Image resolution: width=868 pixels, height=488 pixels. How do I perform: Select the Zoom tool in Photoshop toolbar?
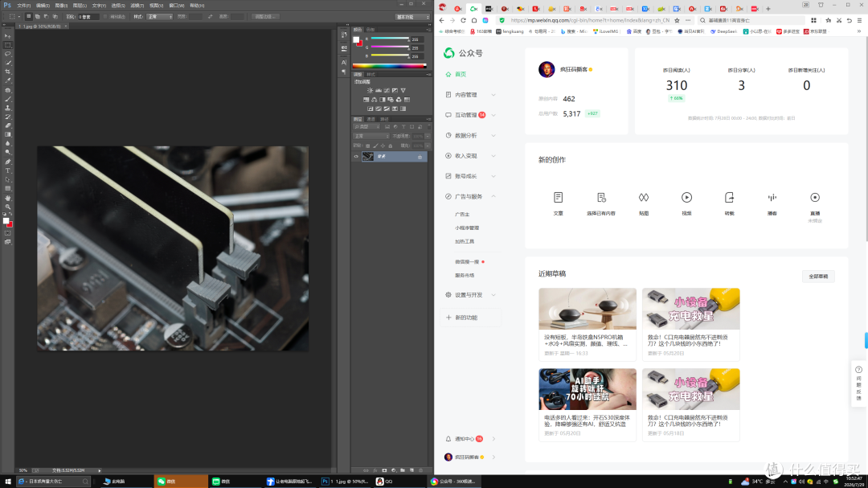pos(8,207)
